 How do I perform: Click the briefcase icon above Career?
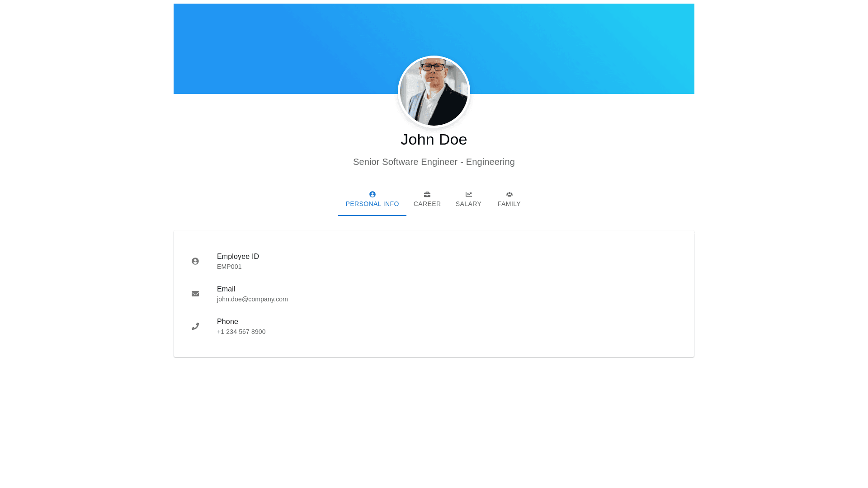point(427,194)
